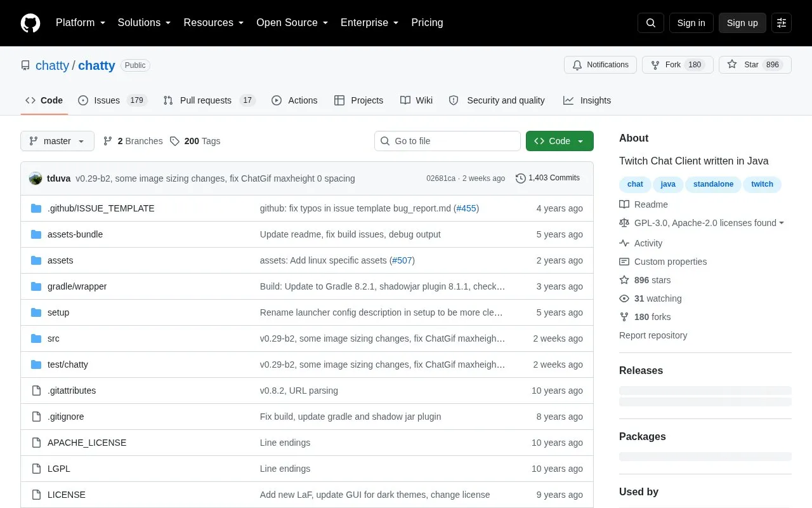812x508 pixels.
Task: Open the master branch selector
Action: (57, 141)
